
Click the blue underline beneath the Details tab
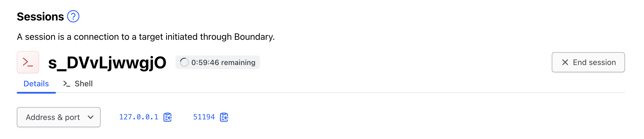[x=36, y=92]
